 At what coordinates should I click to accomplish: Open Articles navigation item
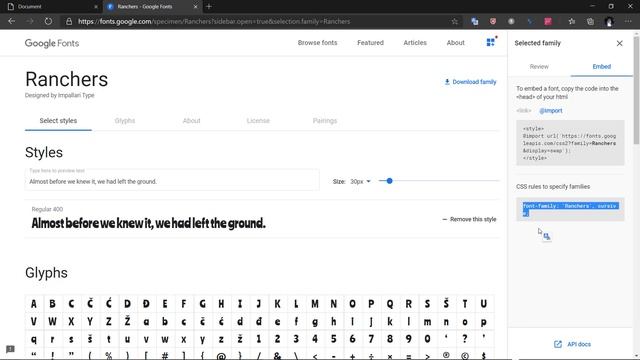(x=415, y=42)
